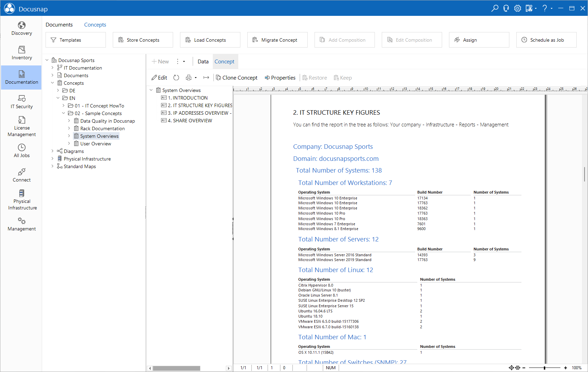This screenshot has height=372, width=588.
Task: Switch to the Documents tab
Action: tap(59, 25)
